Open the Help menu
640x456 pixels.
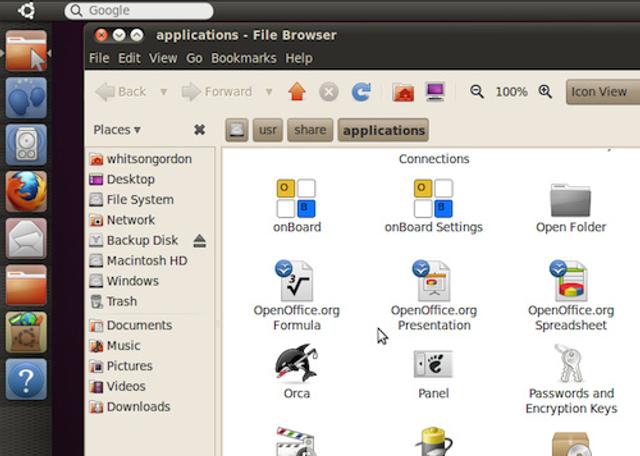pyautogui.click(x=299, y=58)
